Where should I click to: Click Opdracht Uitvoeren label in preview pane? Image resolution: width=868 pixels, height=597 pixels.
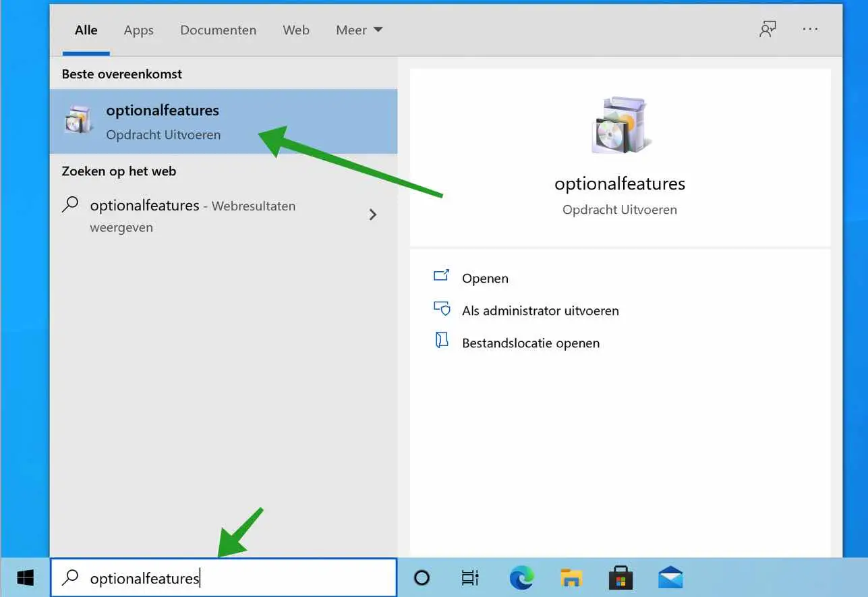[x=620, y=210]
